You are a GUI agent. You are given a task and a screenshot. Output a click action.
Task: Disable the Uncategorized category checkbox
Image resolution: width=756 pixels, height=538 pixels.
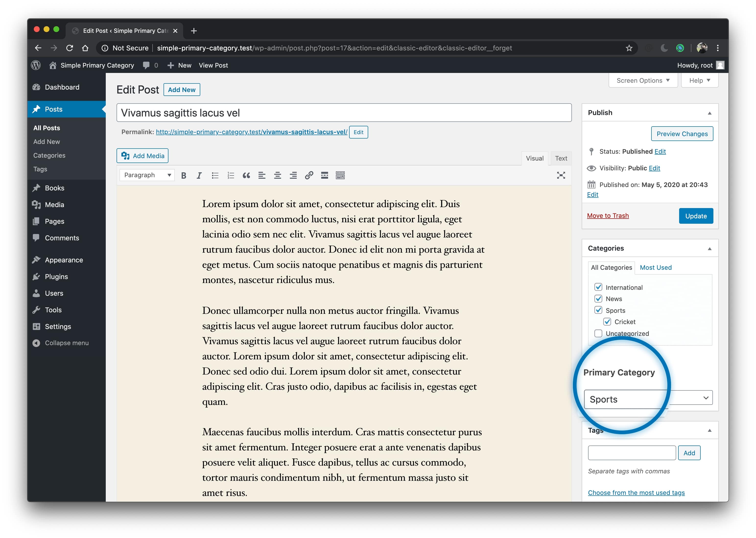tap(599, 333)
